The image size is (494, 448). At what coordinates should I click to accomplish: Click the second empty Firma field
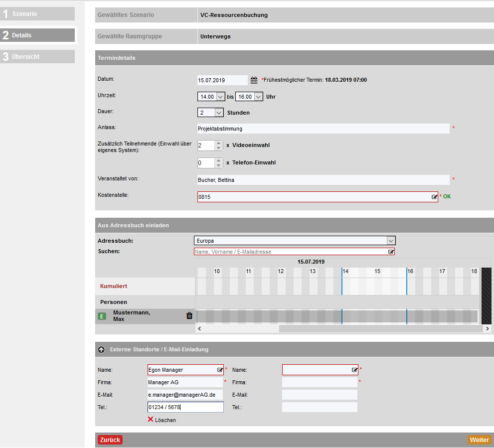pyautogui.click(x=320, y=383)
